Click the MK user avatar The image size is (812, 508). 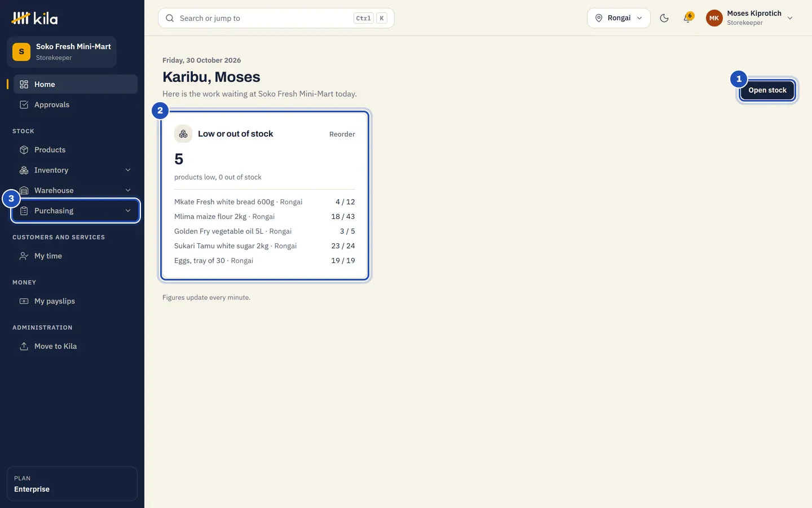click(714, 18)
